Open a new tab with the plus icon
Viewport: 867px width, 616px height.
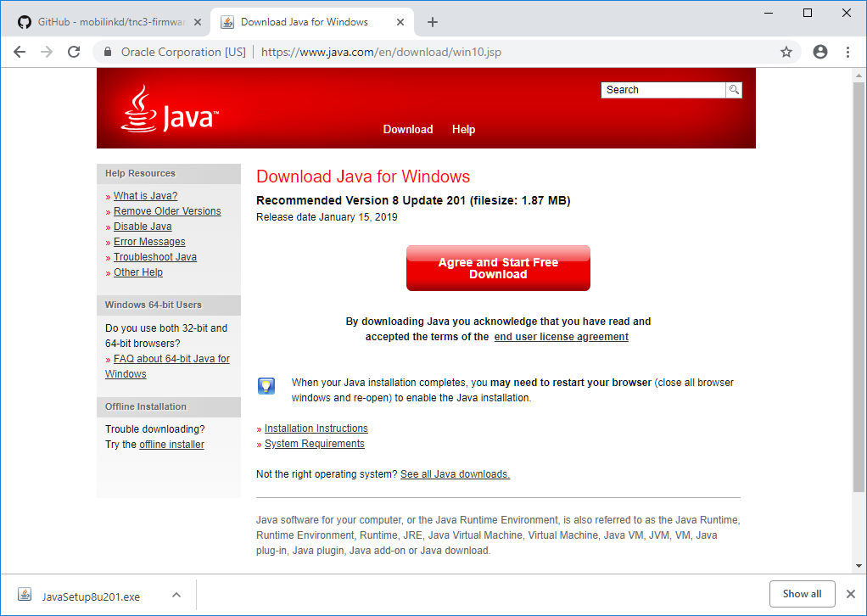coord(433,22)
